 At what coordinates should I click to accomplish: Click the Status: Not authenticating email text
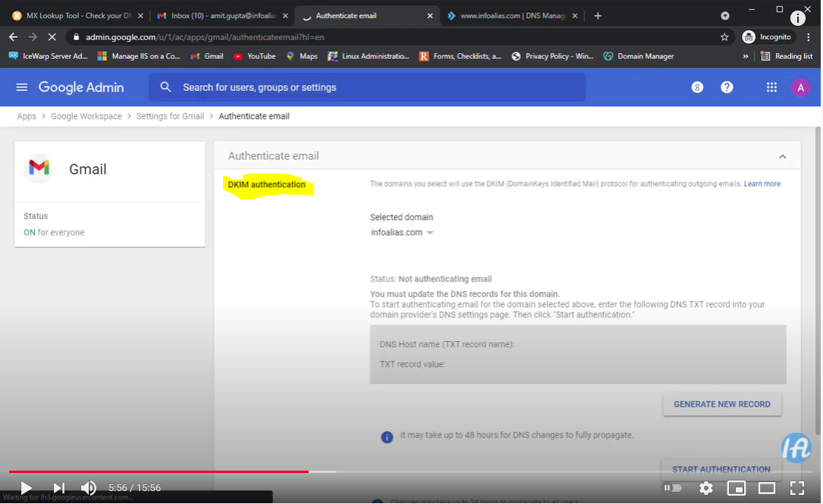click(431, 279)
